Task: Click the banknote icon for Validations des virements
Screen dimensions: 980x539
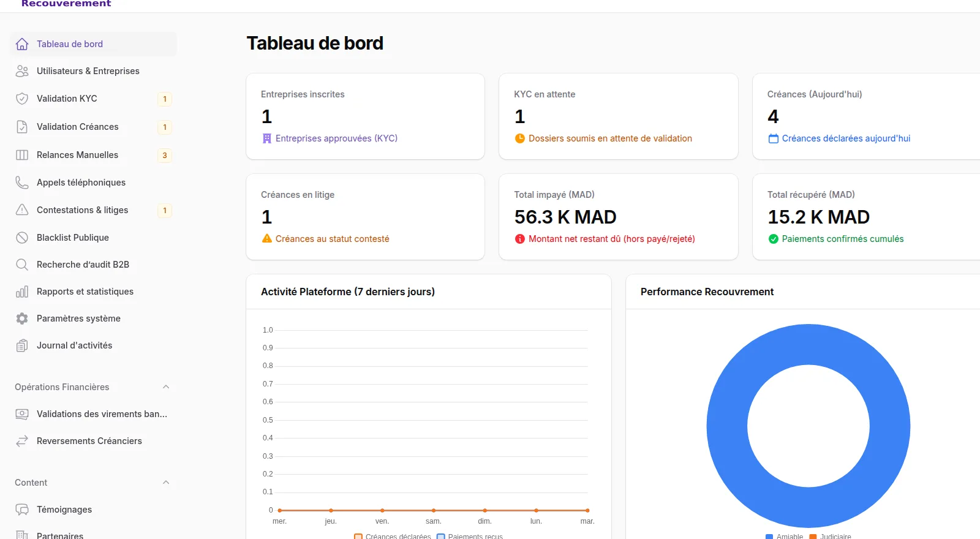Action: click(22, 414)
